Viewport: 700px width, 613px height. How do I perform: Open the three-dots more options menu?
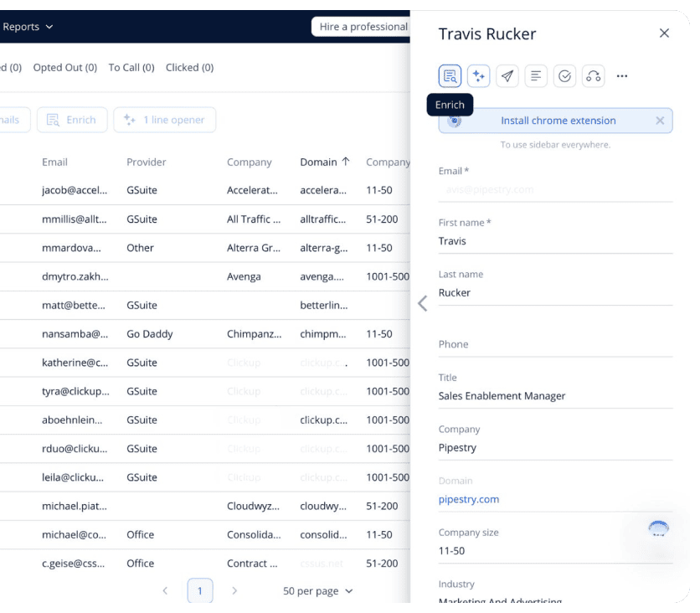(x=622, y=76)
